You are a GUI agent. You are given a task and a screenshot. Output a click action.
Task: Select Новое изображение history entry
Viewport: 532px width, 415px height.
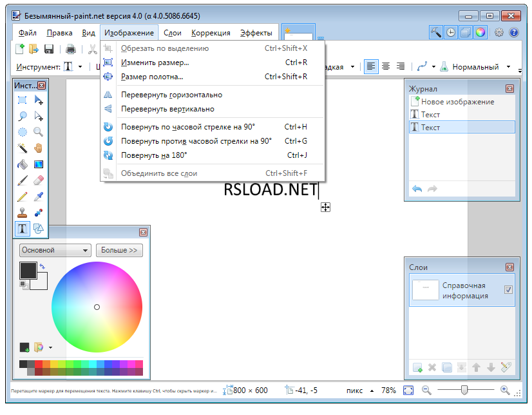(462, 102)
